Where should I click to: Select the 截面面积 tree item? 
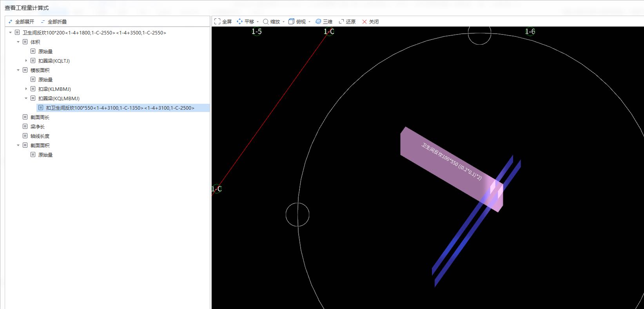(x=40, y=145)
